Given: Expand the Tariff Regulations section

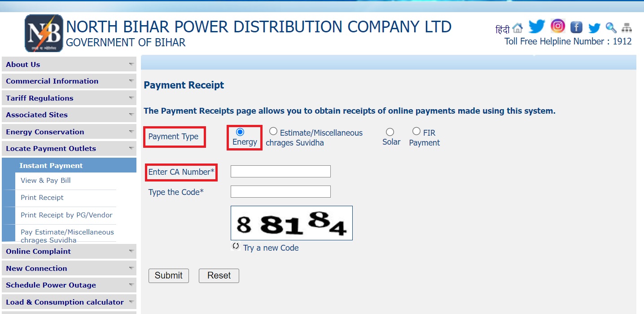Looking at the screenshot, I should (39, 98).
